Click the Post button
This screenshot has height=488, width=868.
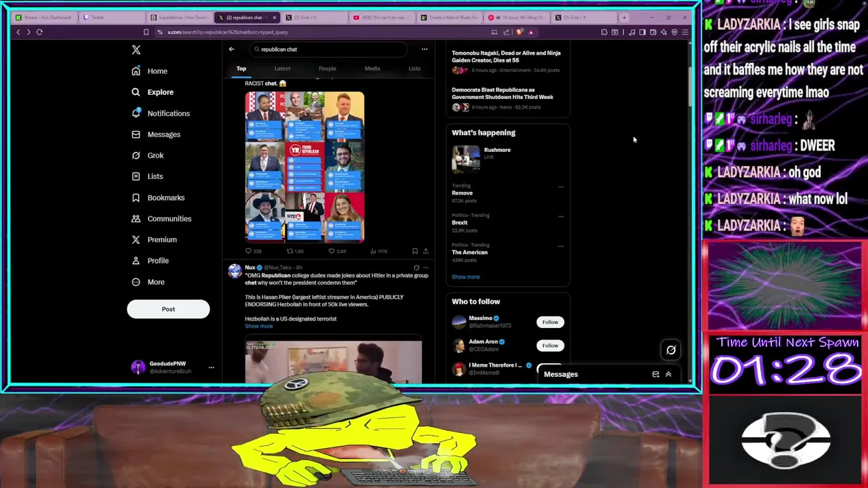pos(168,309)
